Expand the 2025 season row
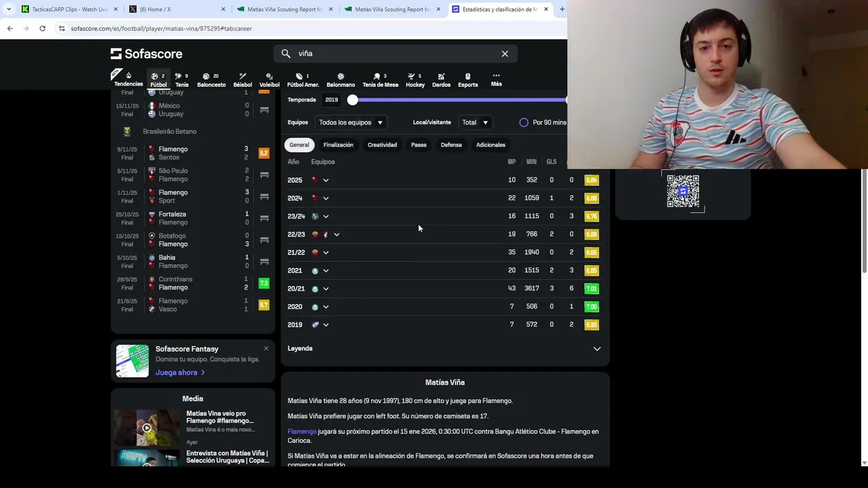868x488 pixels. [325, 180]
